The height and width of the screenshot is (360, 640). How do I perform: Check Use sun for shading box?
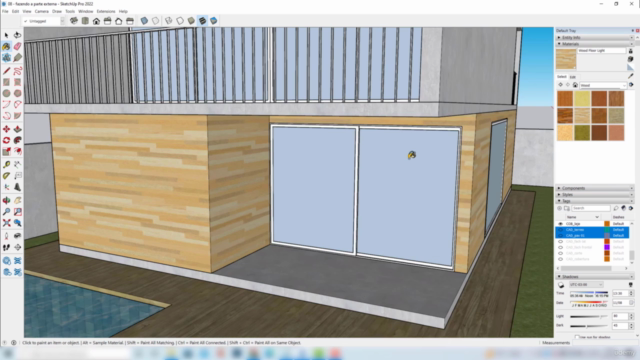pos(577,337)
